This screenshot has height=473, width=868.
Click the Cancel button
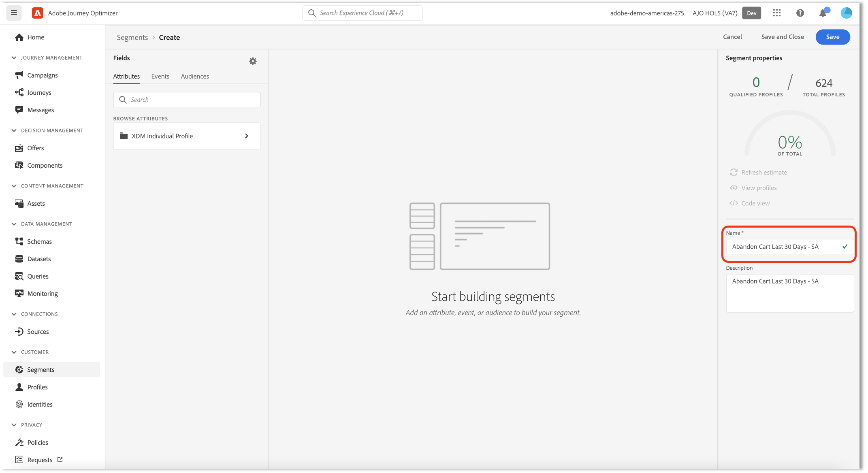(732, 37)
